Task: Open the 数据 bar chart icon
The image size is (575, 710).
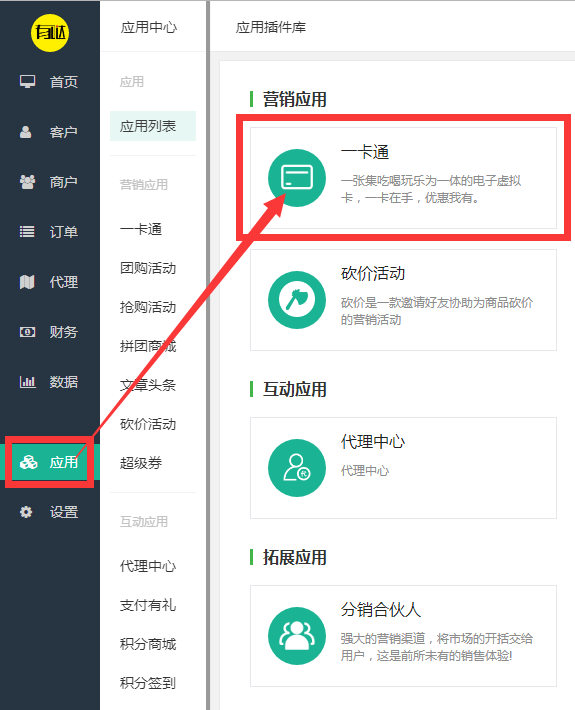Action: (x=27, y=382)
